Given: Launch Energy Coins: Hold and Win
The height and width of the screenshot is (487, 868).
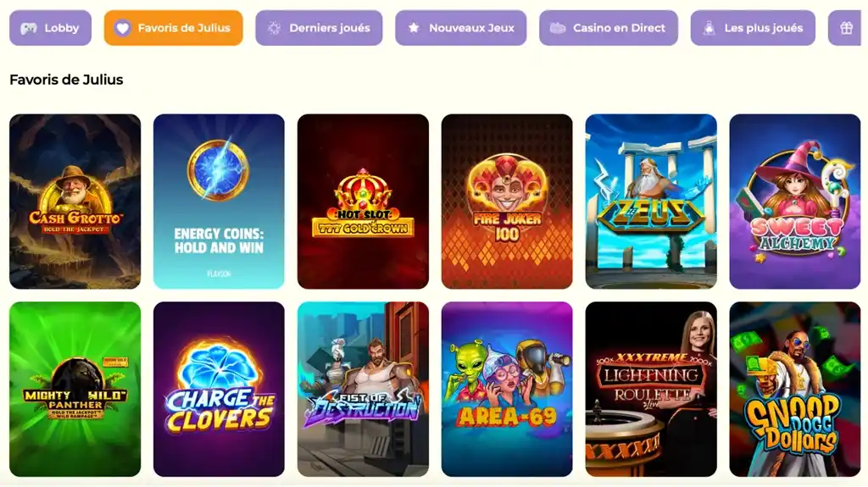Looking at the screenshot, I should (x=220, y=202).
